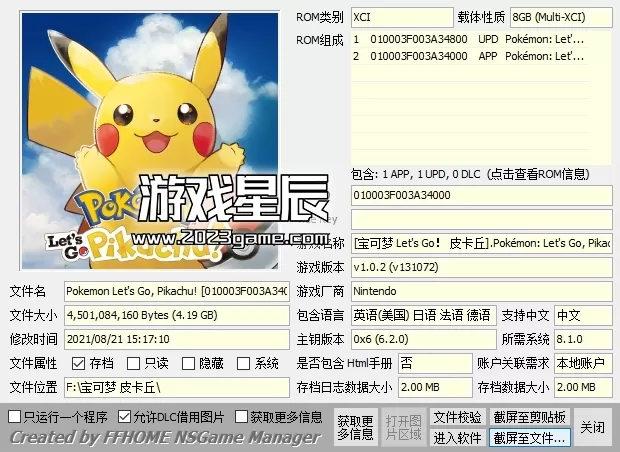620x452 pixels.
Task: Click the 文件名 filename input field
Action: point(177,291)
